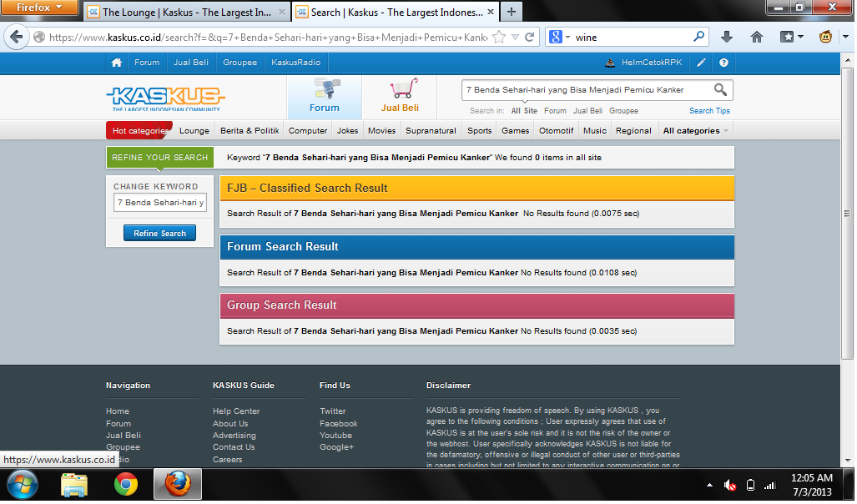Viewport: 857px width, 504px height.
Task: Click the Kaskus home icon in blue bar
Action: tap(117, 63)
